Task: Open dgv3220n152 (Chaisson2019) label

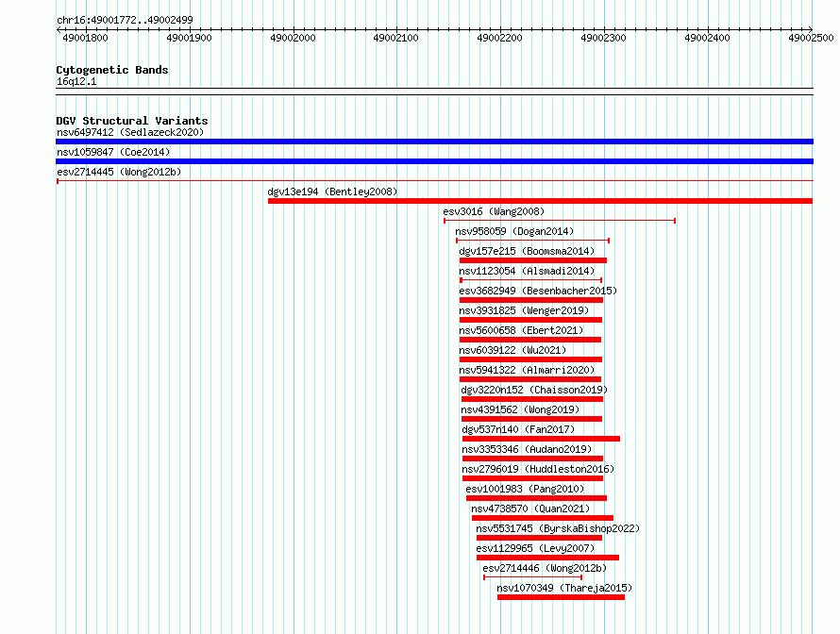Action: [534, 390]
